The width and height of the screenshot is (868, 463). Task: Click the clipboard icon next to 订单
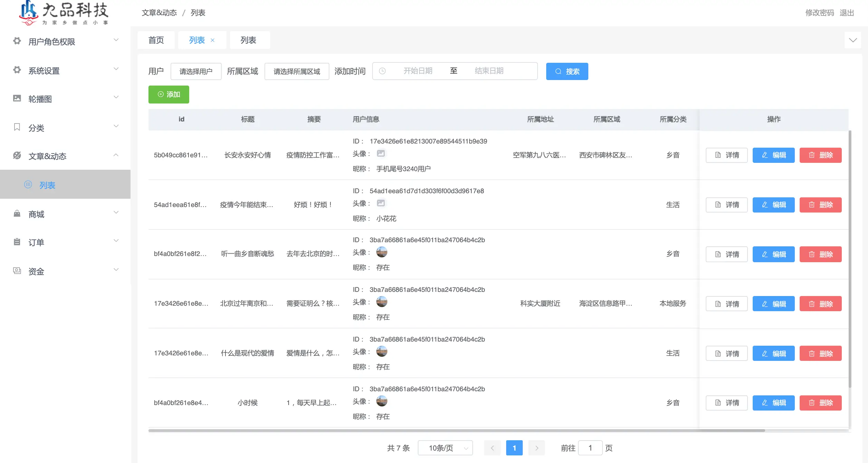pyautogui.click(x=17, y=242)
